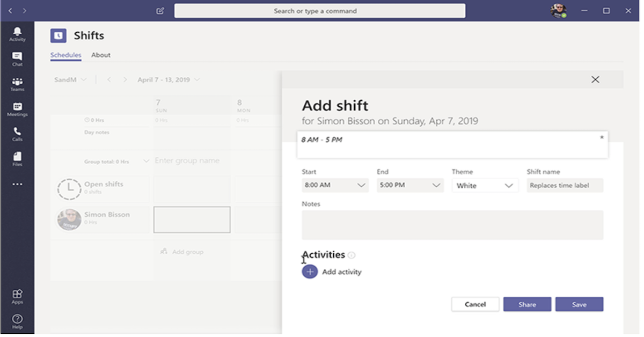
Task: Click the Help question mark icon
Action: pos(17,322)
